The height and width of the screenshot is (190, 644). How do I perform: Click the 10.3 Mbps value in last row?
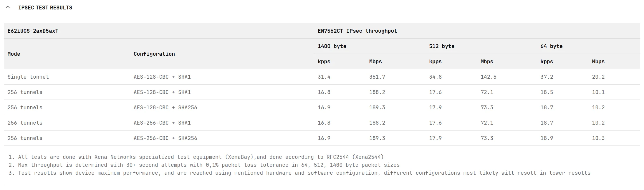(598, 138)
